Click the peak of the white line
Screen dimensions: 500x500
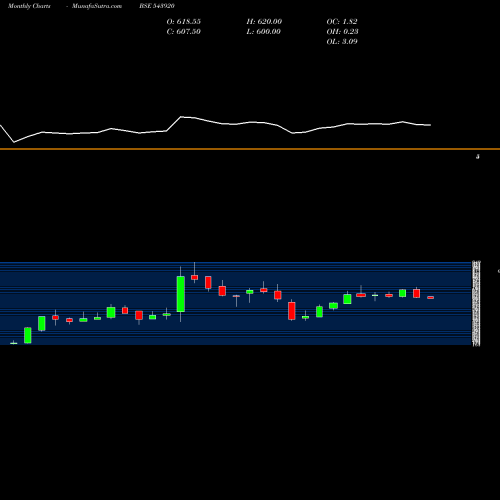(181, 117)
